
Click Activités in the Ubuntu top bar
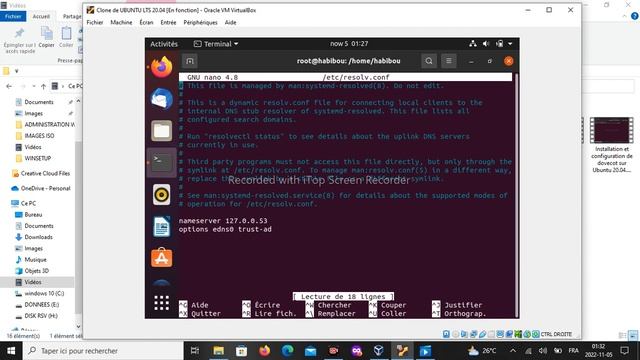(x=164, y=44)
